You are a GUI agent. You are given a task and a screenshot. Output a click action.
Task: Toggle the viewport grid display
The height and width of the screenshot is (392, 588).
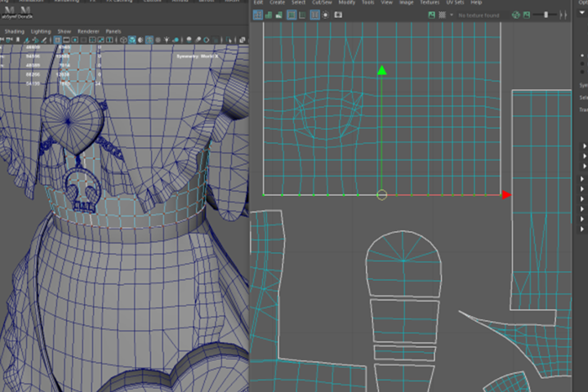click(x=57, y=40)
